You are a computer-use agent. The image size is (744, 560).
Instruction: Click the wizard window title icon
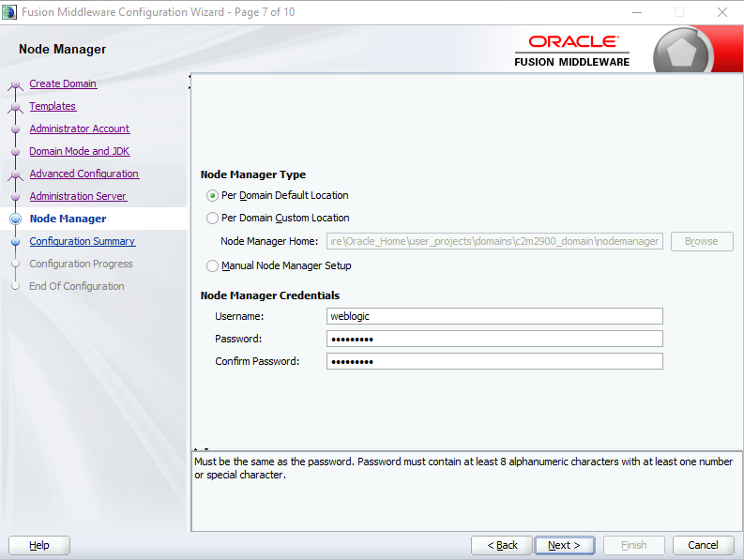pyautogui.click(x=9, y=12)
